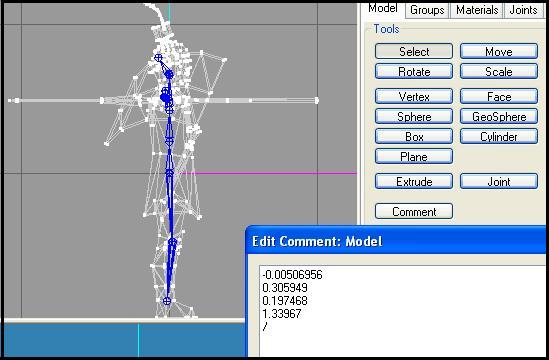This screenshot has width=549, height=360.
Task: Create a Sphere primitive
Action: click(414, 116)
